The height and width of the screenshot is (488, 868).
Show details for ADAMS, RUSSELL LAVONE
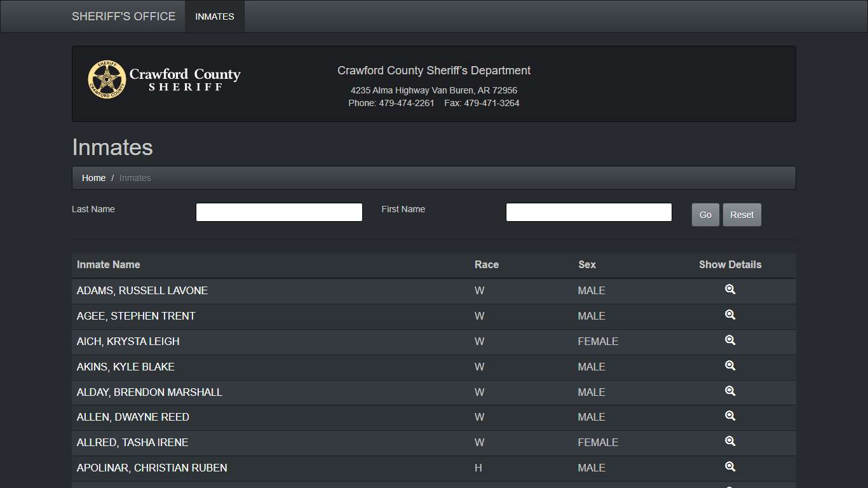click(730, 290)
